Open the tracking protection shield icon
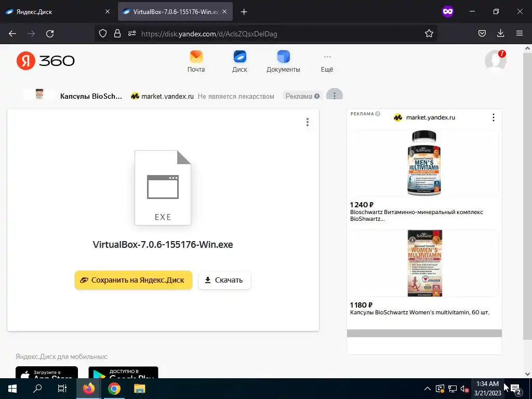The image size is (532, 399). tap(103, 34)
